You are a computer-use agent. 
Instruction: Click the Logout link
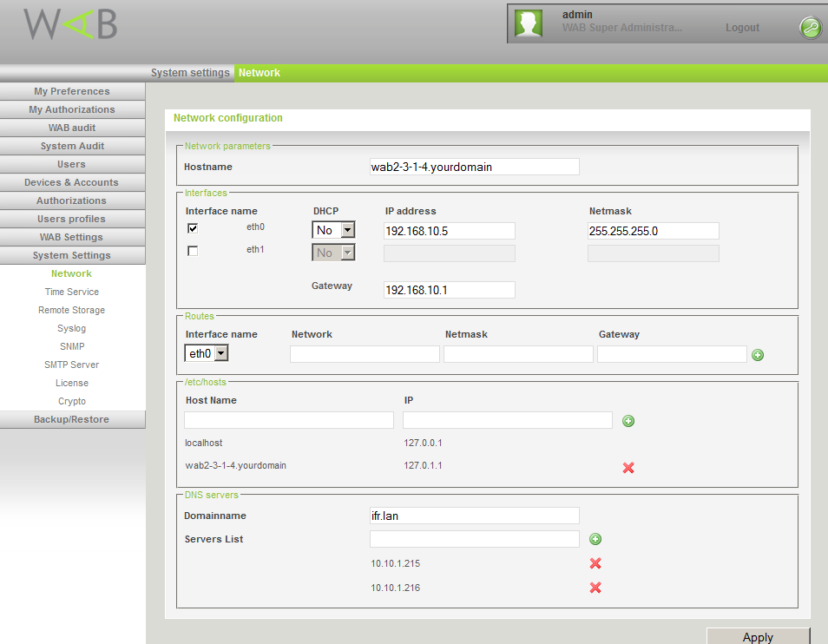(742, 28)
